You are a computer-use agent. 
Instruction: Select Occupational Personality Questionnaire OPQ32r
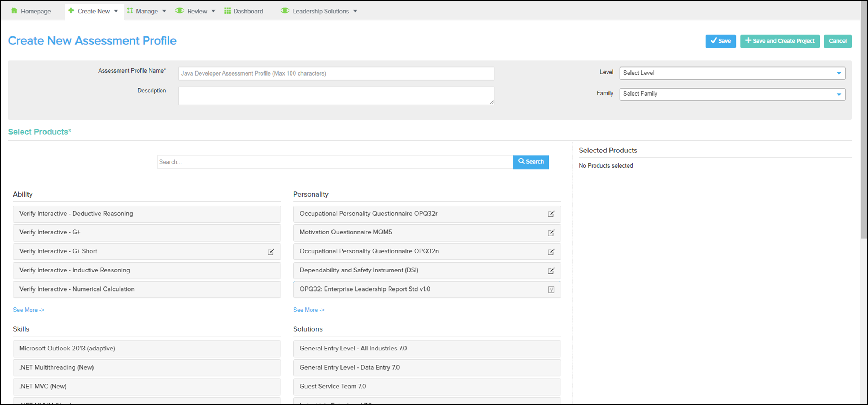pos(427,214)
